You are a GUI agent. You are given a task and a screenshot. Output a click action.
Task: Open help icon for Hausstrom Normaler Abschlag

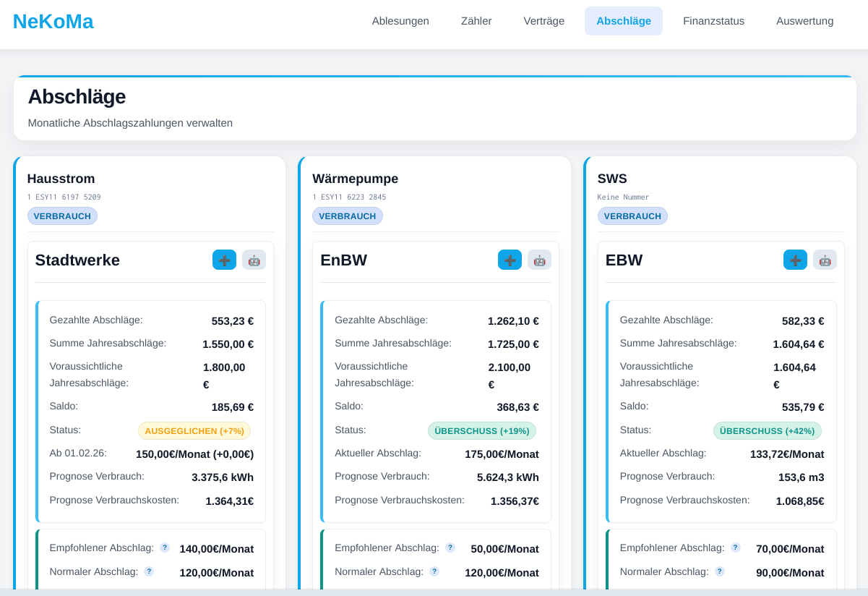[x=149, y=571]
